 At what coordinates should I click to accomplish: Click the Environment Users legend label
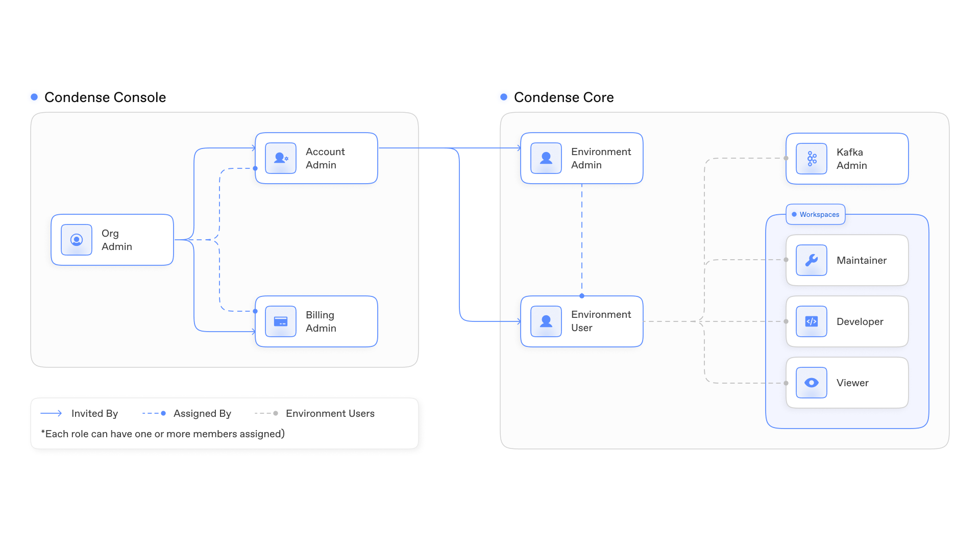(x=330, y=413)
